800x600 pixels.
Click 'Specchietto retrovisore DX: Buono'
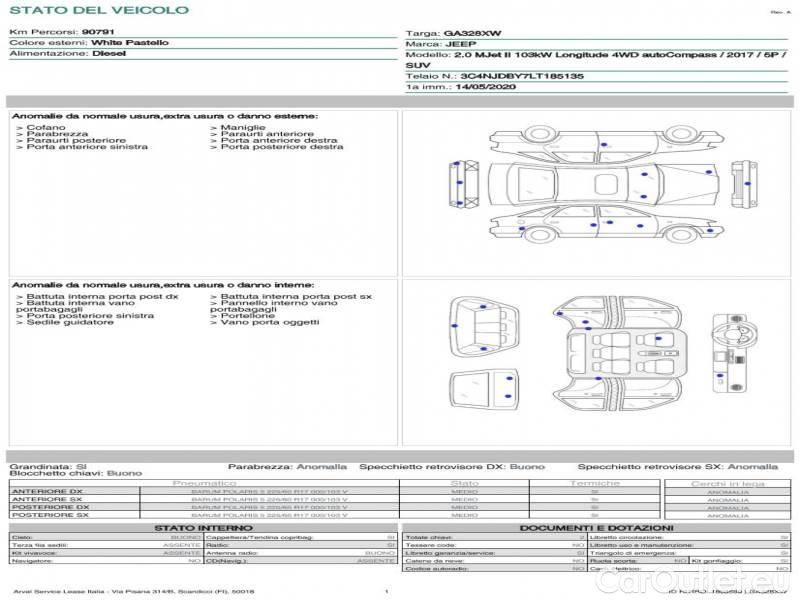click(452, 466)
